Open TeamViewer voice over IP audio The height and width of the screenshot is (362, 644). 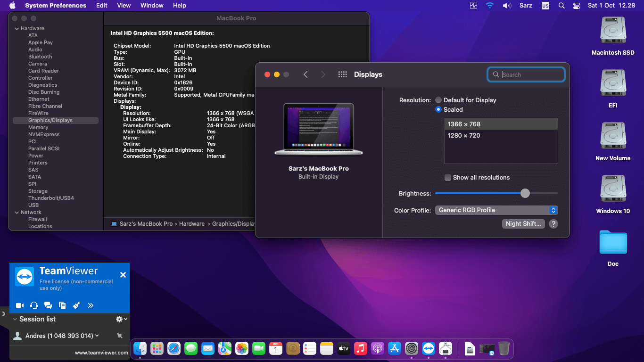33,305
